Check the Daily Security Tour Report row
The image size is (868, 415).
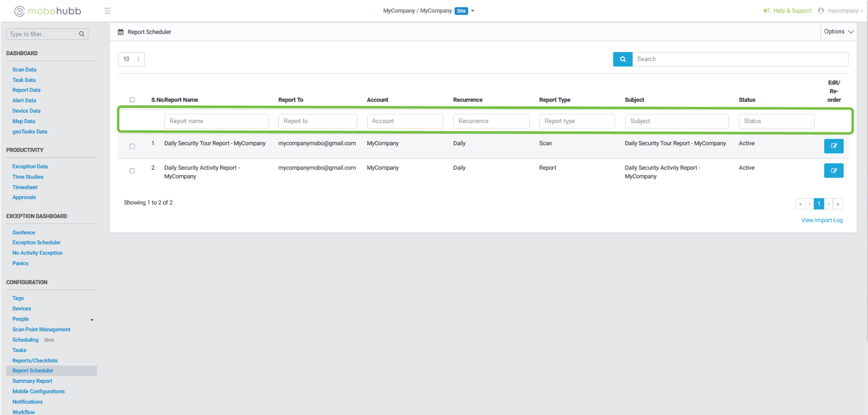click(132, 146)
